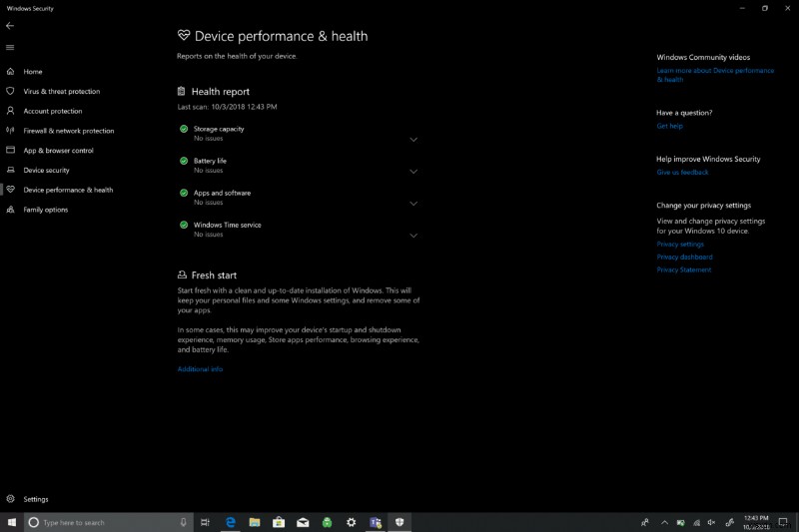Screen dimensions: 799x532
Task: Open the Privacy dashboard link
Action: [x=684, y=258]
